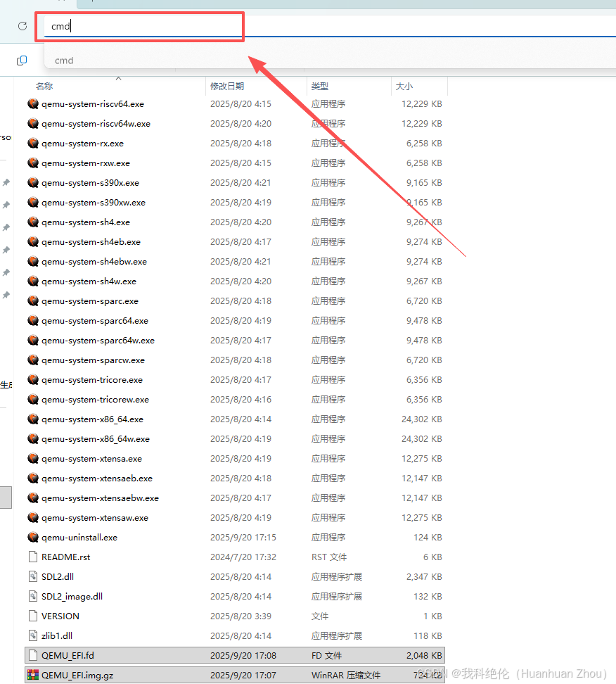Click the copy path icon below refresh
This screenshot has height=684, width=616.
pyautogui.click(x=21, y=61)
